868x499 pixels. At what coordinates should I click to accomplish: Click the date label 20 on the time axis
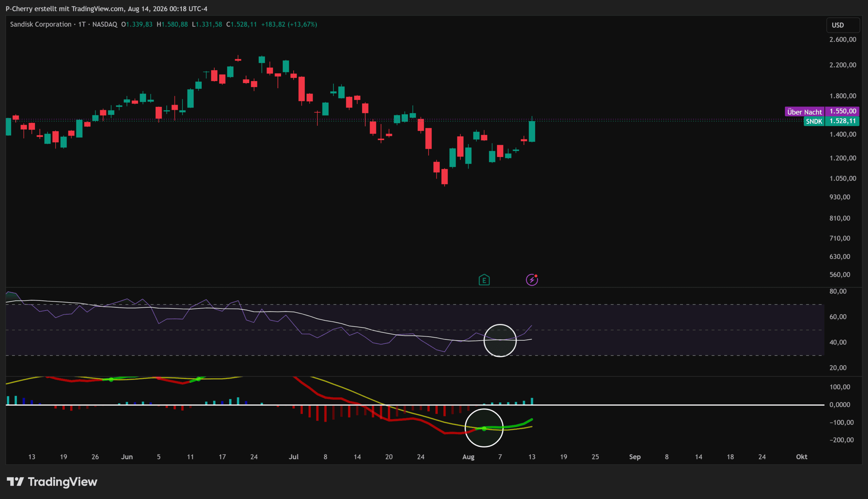(389, 457)
